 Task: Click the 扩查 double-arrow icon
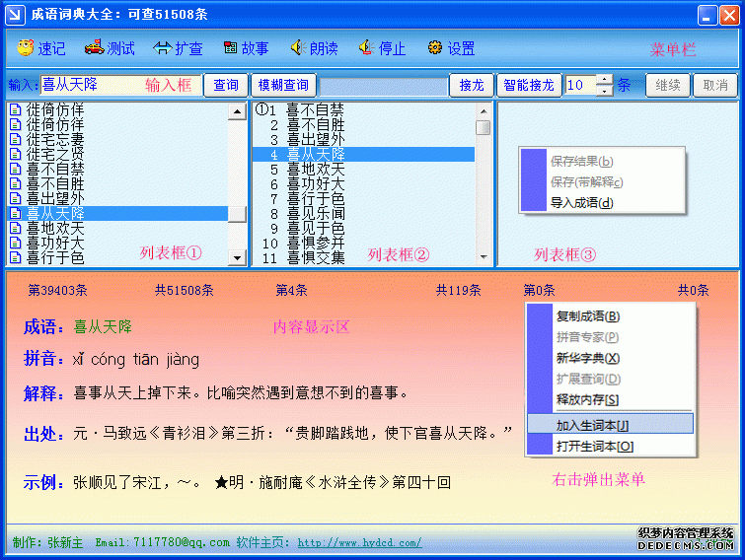coord(163,48)
